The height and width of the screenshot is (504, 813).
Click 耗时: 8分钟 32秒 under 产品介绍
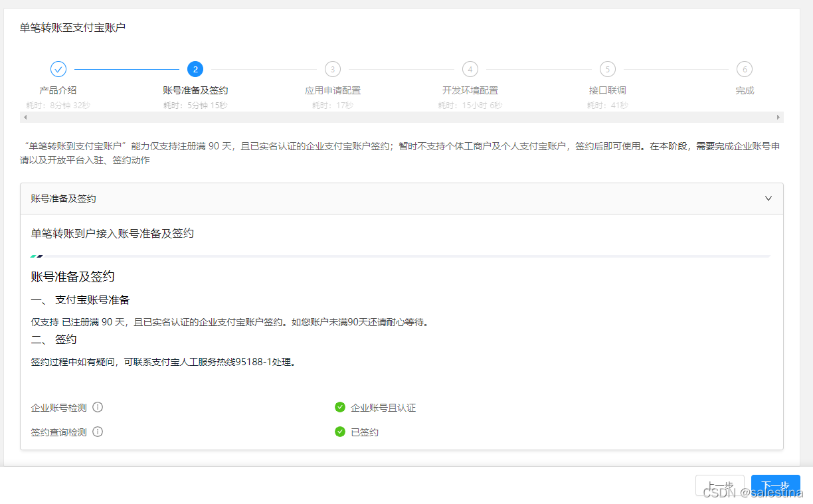[58, 105]
